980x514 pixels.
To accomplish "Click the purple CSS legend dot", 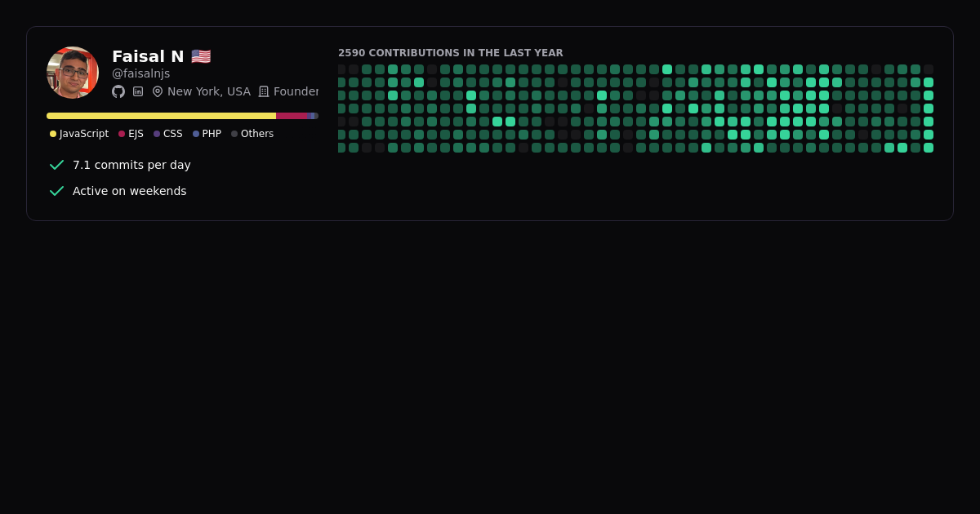I will point(157,134).
